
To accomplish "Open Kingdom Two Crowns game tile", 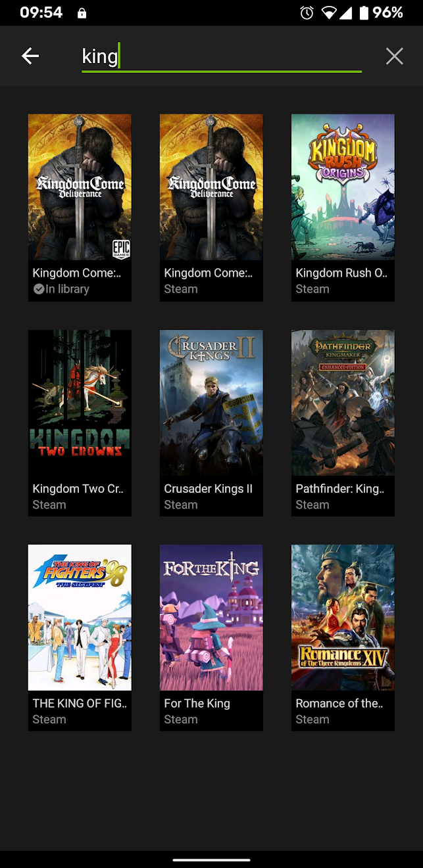I will 80,423.
